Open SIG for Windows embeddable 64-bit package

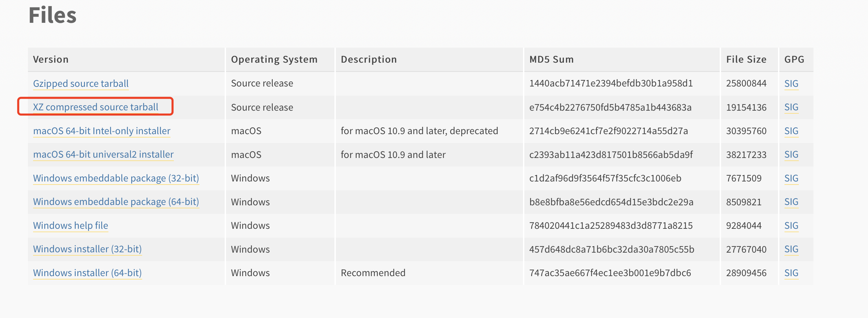click(x=791, y=202)
